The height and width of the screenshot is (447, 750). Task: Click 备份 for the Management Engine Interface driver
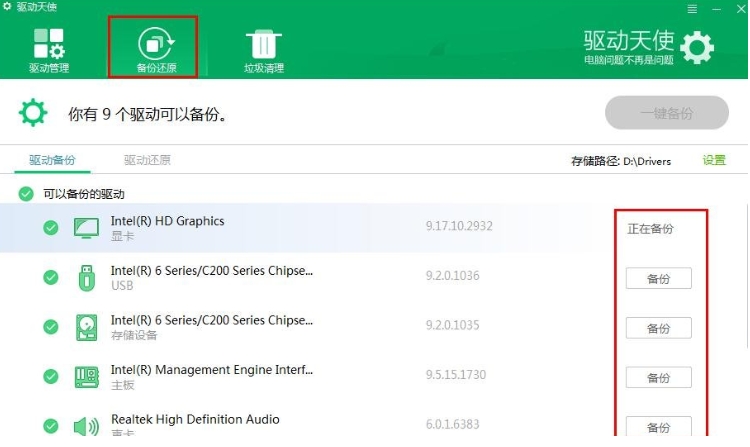point(659,378)
